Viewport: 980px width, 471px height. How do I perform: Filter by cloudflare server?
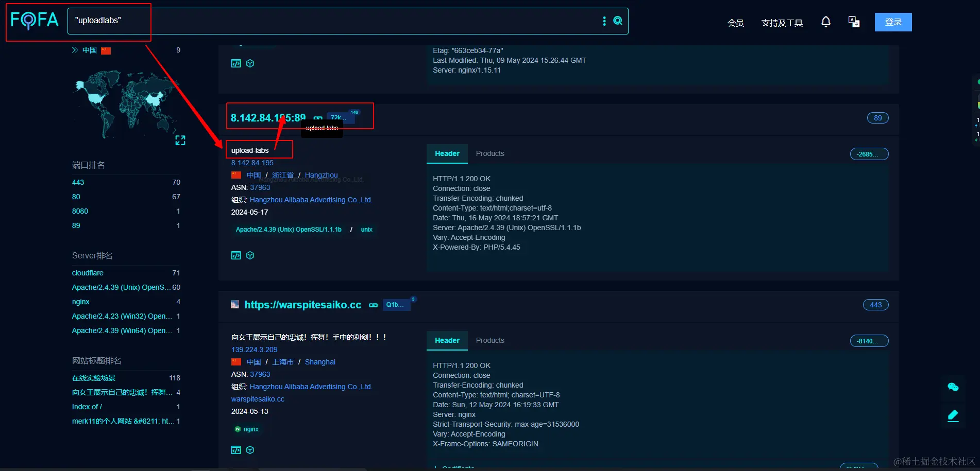[88, 273]
